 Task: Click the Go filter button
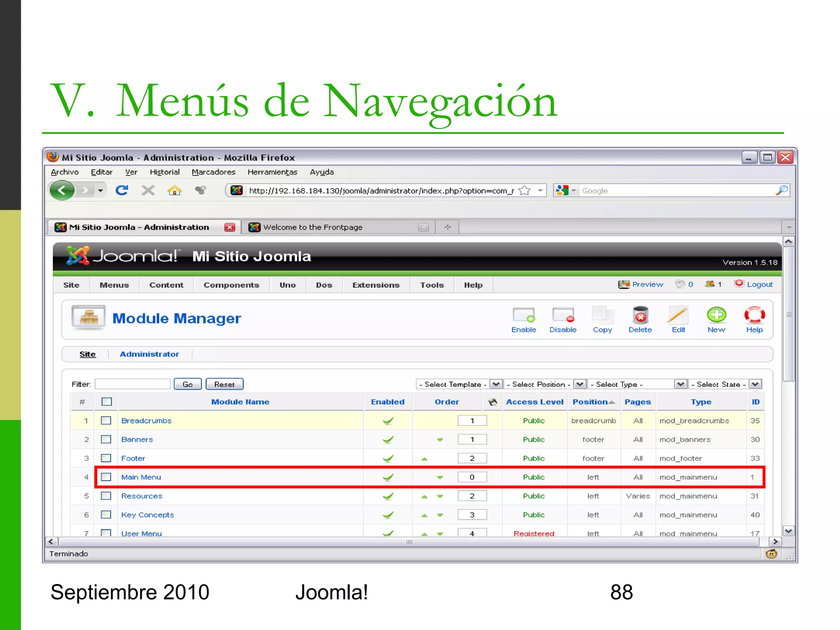point(187,384)
